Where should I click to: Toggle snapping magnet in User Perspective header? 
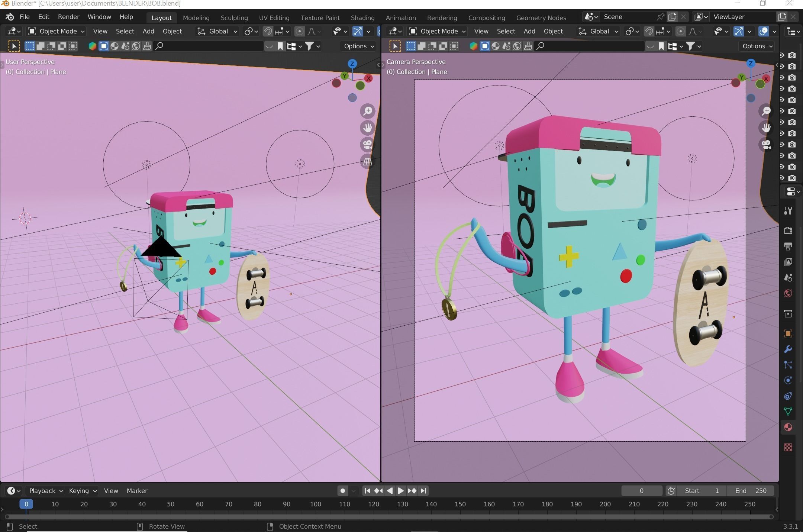(x=268, y=31)
